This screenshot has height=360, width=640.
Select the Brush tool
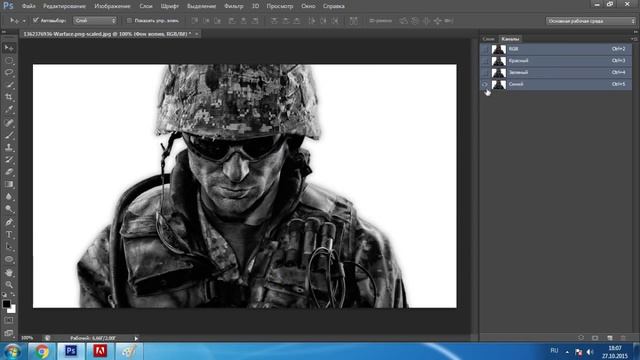tap(9, 135)
